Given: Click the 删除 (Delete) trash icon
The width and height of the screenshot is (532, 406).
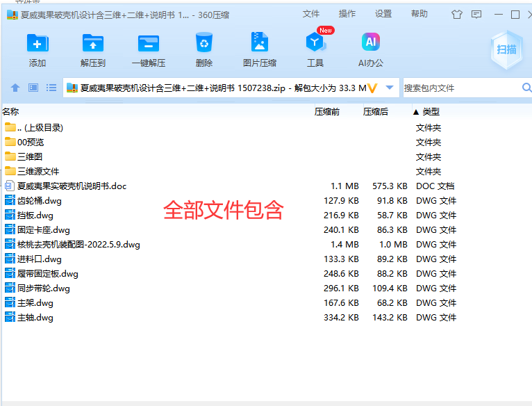Looking at the screenshot, I should (x=204, y=42).
